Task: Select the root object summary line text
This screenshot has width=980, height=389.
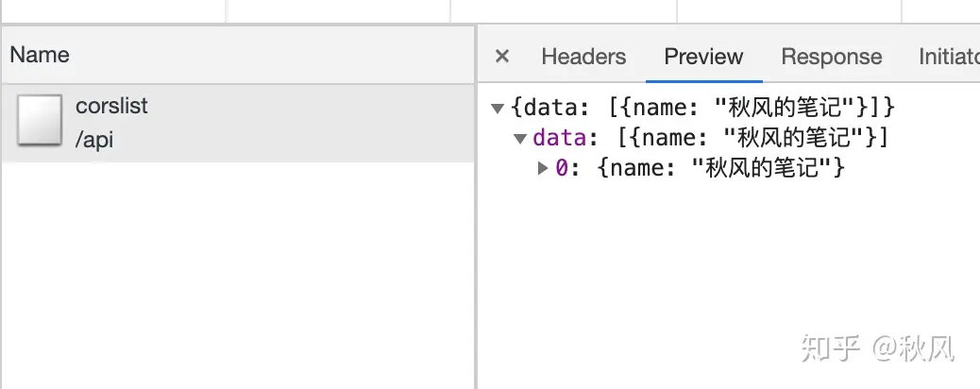Action: pos(703,109)
